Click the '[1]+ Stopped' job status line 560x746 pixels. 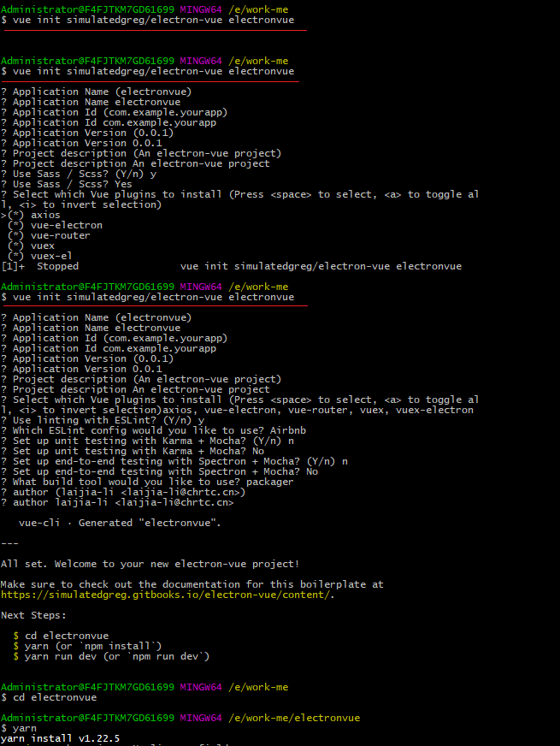click(231, 266)
